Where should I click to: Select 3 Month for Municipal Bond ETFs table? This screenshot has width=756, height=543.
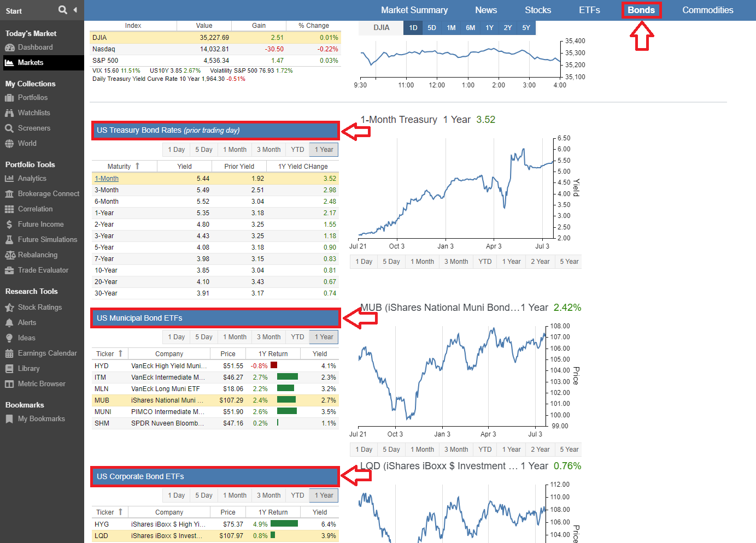(x=268, y=337)
